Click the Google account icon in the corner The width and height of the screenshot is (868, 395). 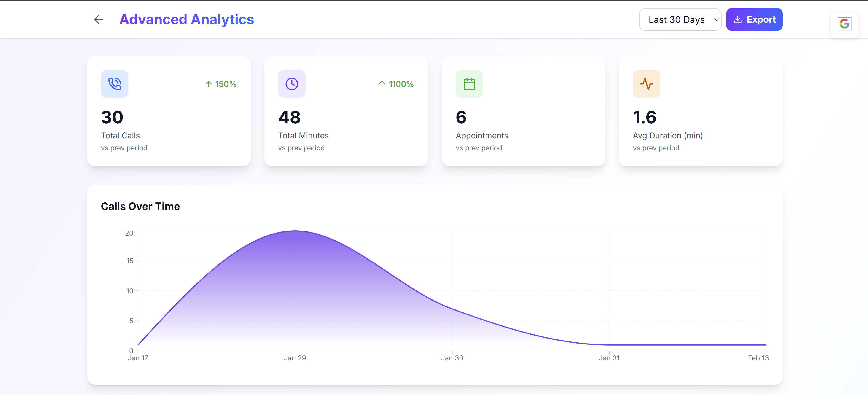844,24
